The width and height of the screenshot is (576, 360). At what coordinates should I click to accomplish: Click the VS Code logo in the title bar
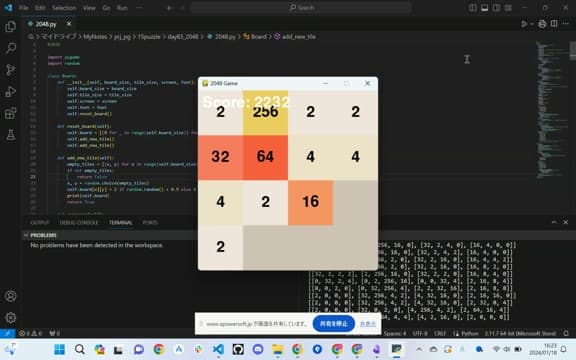click(x=8, y=7)
